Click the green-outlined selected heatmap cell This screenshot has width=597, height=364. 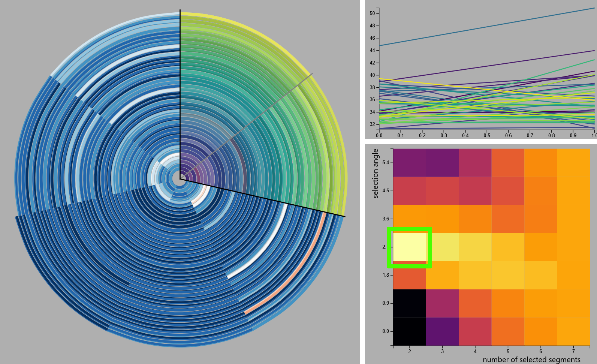(x=410, y=247)
